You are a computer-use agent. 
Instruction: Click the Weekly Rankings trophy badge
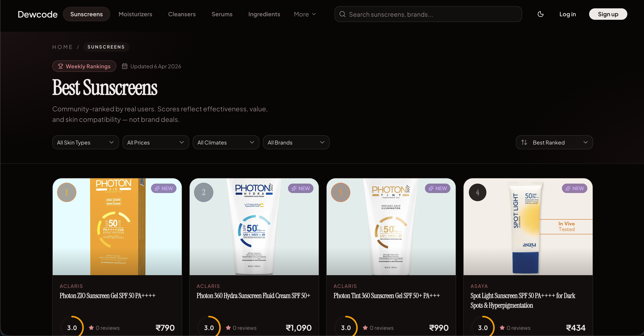84,66
